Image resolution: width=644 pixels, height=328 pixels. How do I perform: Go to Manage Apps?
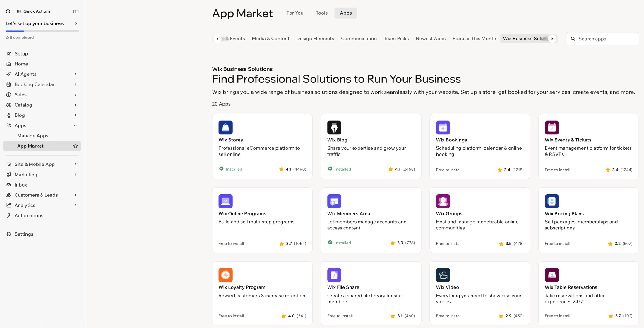(x=33, y=136)
